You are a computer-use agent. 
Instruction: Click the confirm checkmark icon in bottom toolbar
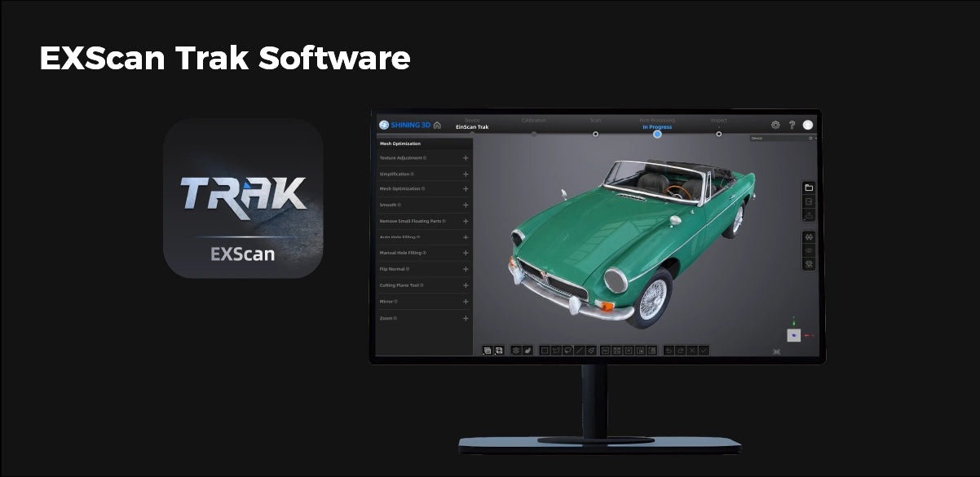(704, 351)
